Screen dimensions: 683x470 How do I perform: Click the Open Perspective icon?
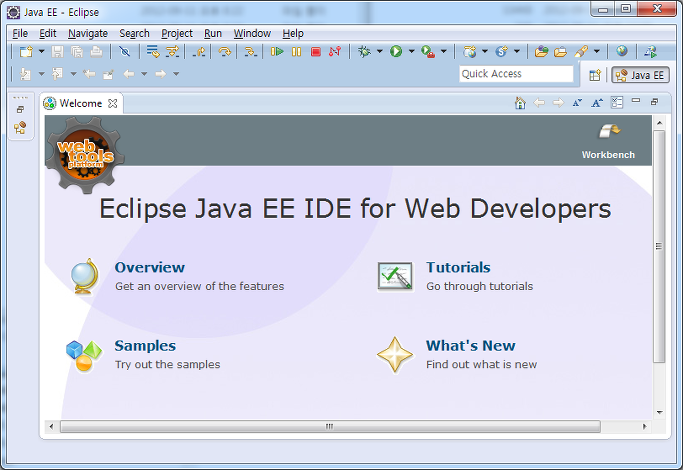tap(595, 75)
